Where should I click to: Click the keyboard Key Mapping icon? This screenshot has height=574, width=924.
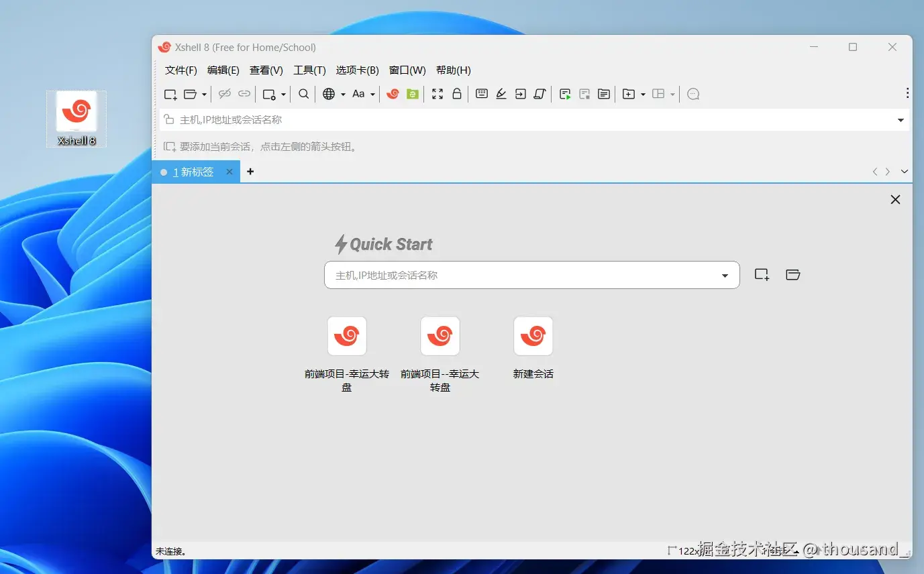pos(482,95)
